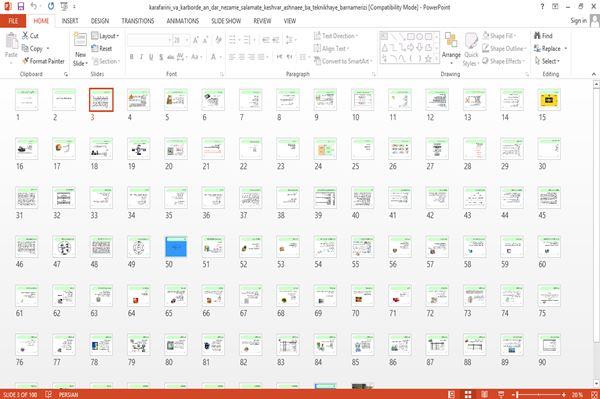Open the font size dropdown

click(187, 40)
